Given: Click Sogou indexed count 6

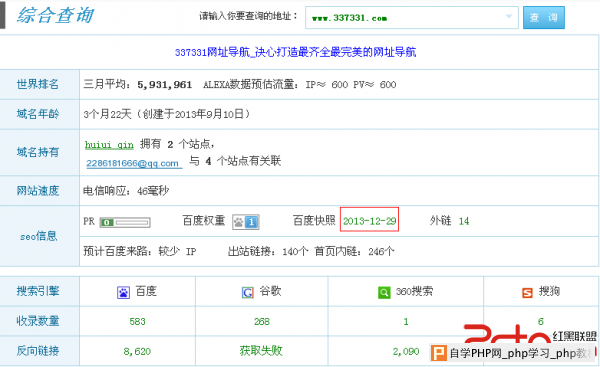Looking at the screenshot, I should (x=541, y=321).
